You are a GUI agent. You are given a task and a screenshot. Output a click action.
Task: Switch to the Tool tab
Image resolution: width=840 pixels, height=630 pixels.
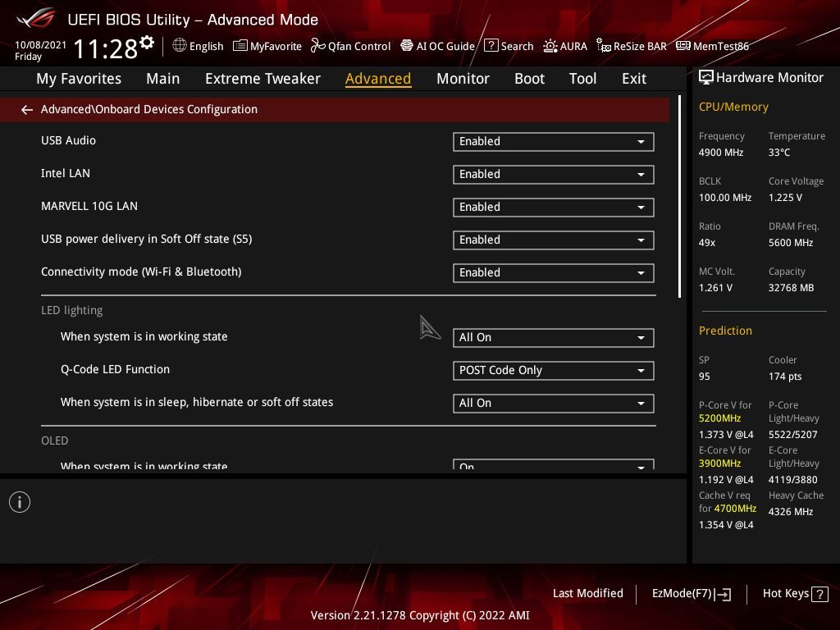click(x=582, y=79)
